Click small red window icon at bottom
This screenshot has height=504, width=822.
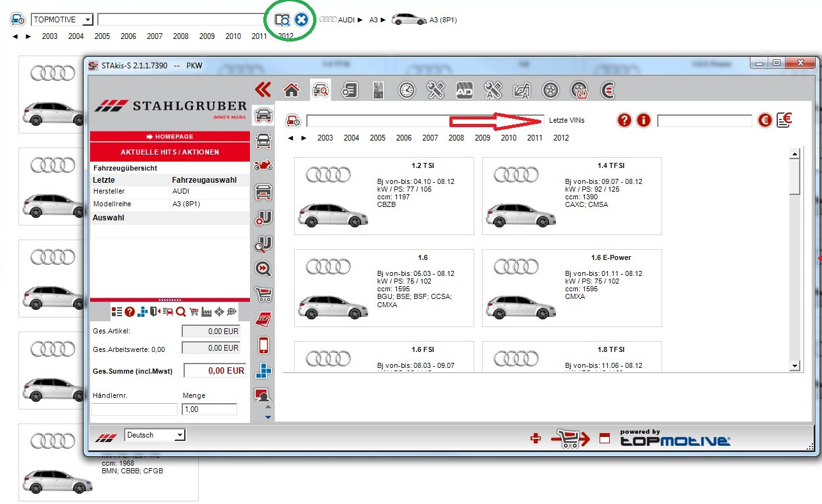pyautogui.click(x=605, y=439)
